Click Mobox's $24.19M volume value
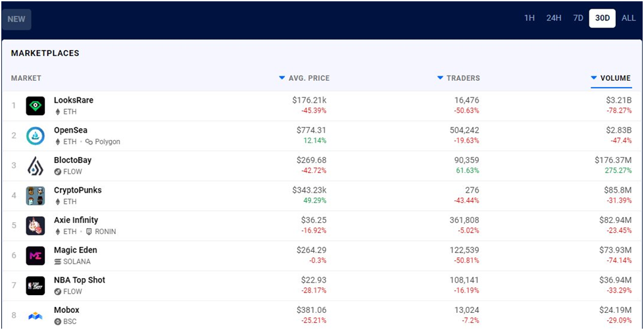This screenshot has width=644, height=330. pos(615,310)
